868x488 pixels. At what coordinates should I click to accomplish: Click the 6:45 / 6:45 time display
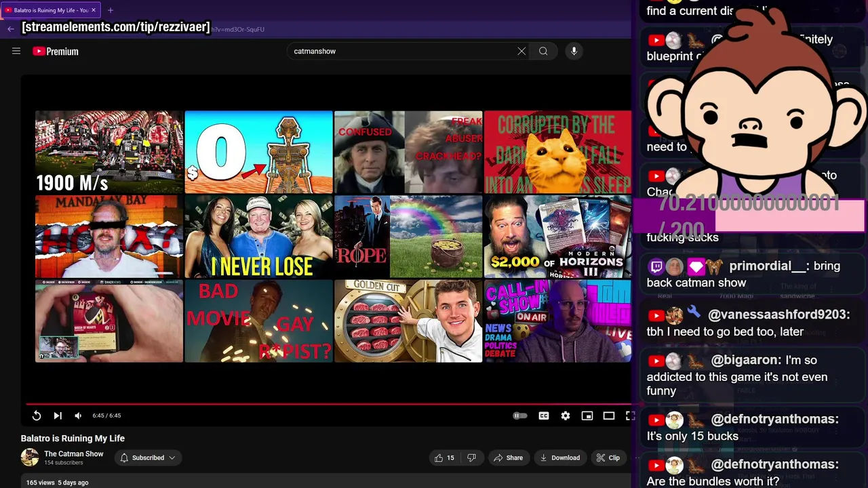[x=106, y=415]
